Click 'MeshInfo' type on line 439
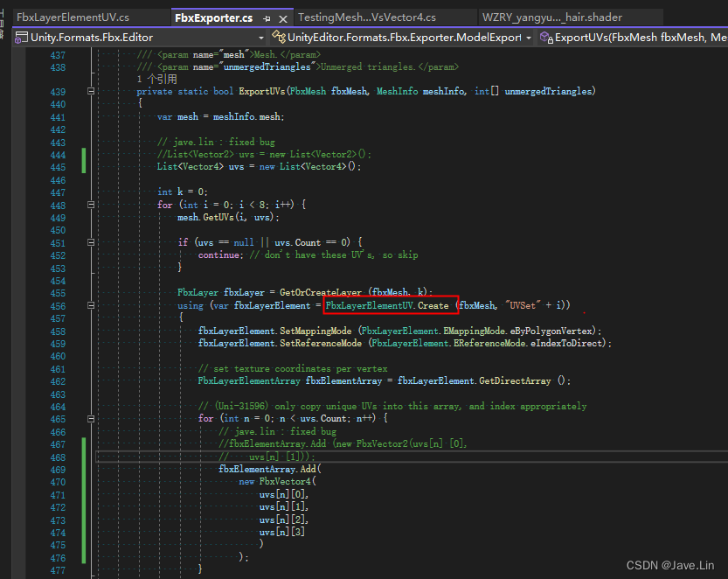Screen dimensions: 728x579 [397, 91]
